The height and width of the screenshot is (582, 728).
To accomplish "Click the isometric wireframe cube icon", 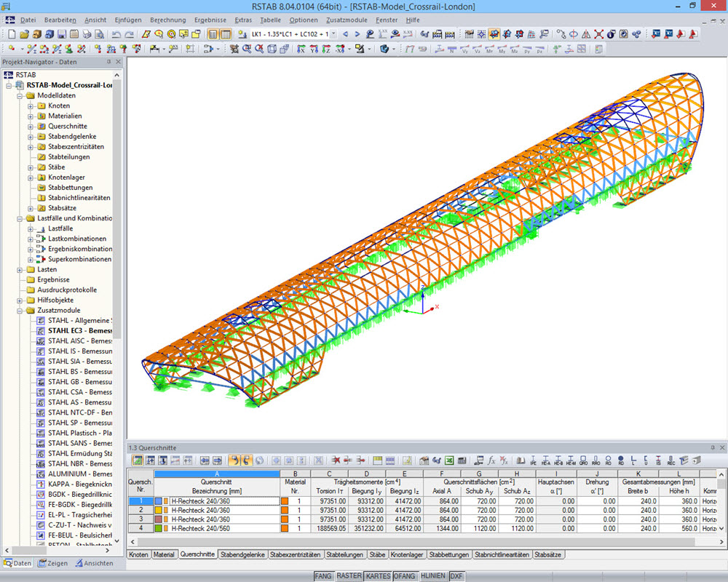I will (x=272, y=49).
